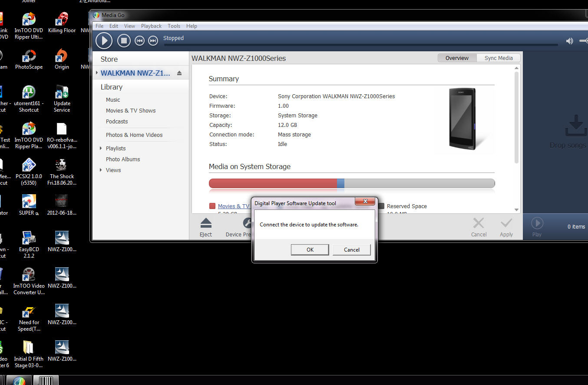Click Cancel in the Software Update dialog
Screen dimensions: 588x385
tap(352, 249)
